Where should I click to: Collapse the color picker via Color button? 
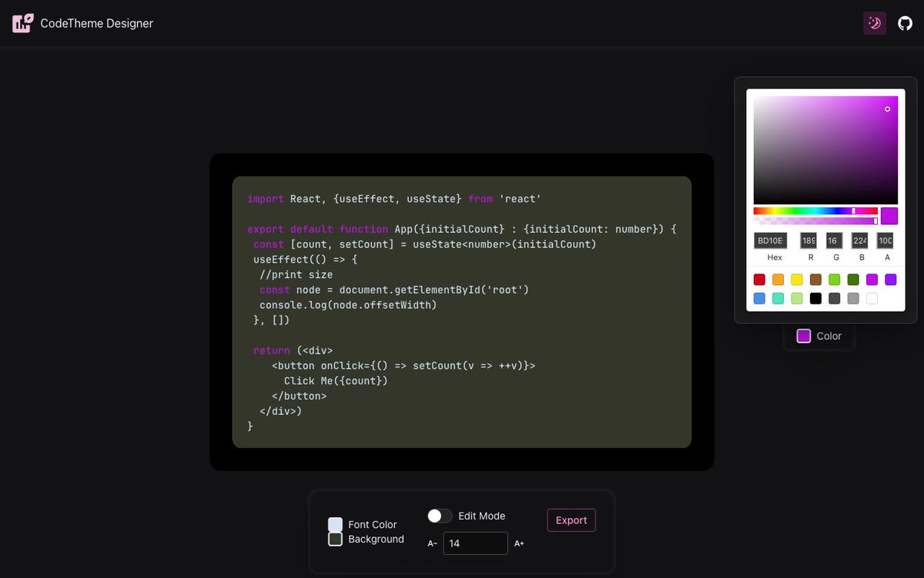[x=819, y=336]
